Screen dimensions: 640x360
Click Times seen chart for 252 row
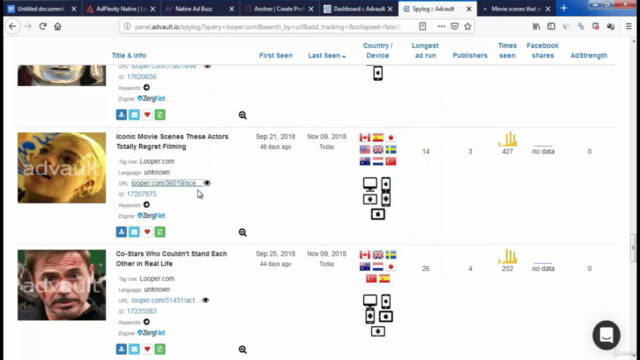pyautogui.click(x=507, y=256)
